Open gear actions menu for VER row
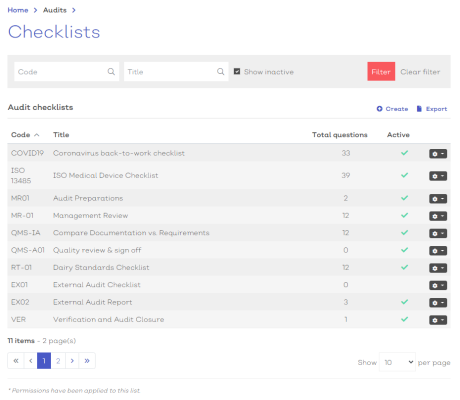 click(x=438, y=320)
